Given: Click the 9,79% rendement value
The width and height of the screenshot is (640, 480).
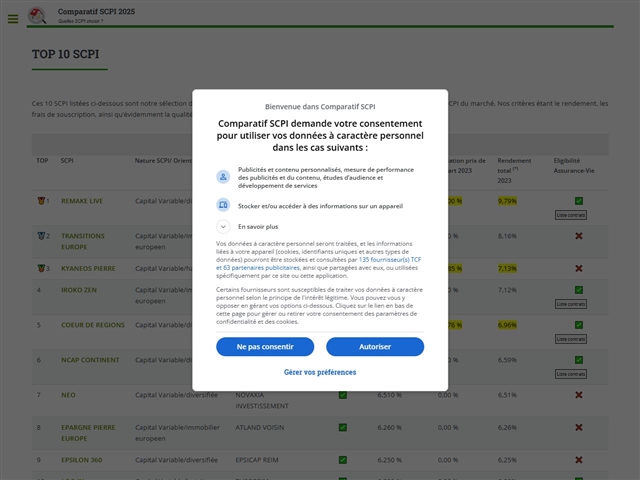Looking at the screenshot, I should (x=507, y=201).
